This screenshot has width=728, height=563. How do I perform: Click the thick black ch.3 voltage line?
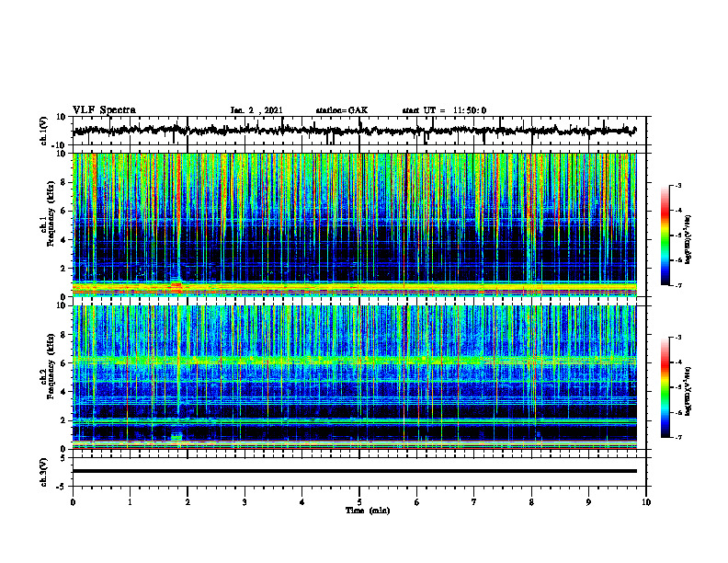(x=355, y=471)
